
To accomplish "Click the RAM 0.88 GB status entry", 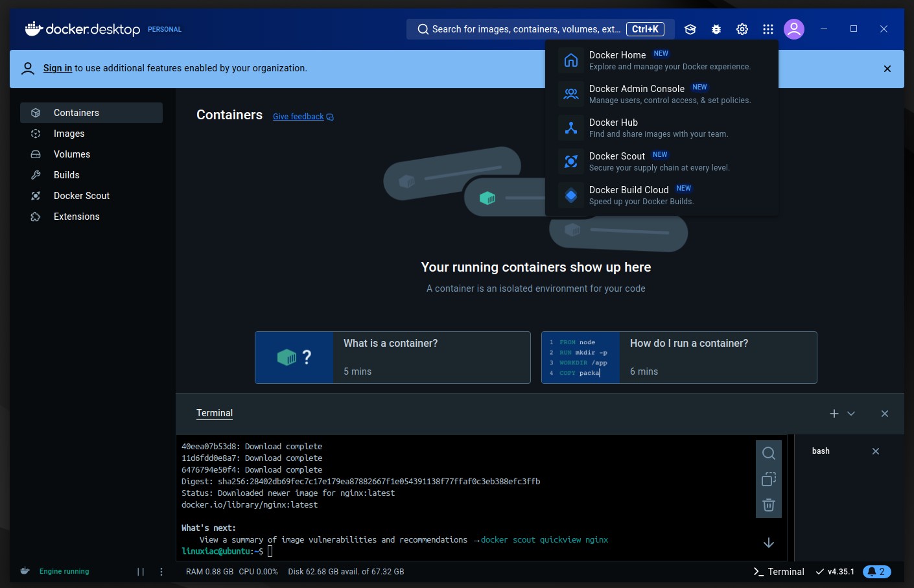I will click(x=209, y=572).
